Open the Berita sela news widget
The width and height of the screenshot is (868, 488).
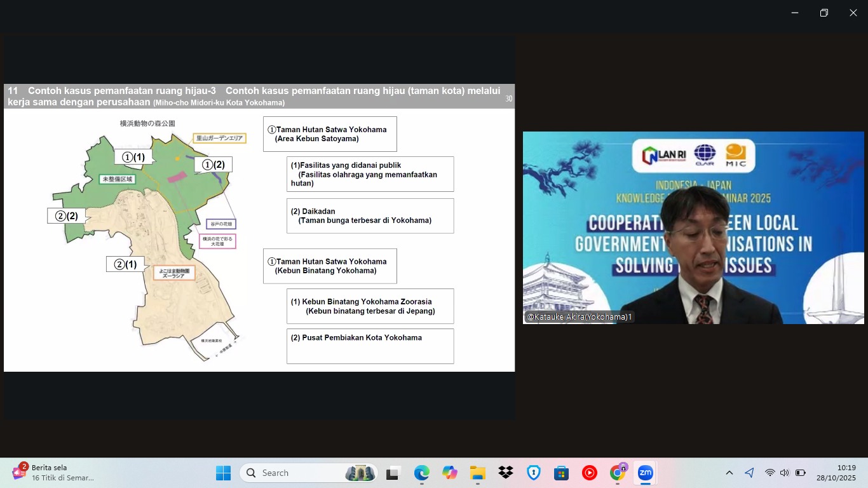click(x=54, y=473)
